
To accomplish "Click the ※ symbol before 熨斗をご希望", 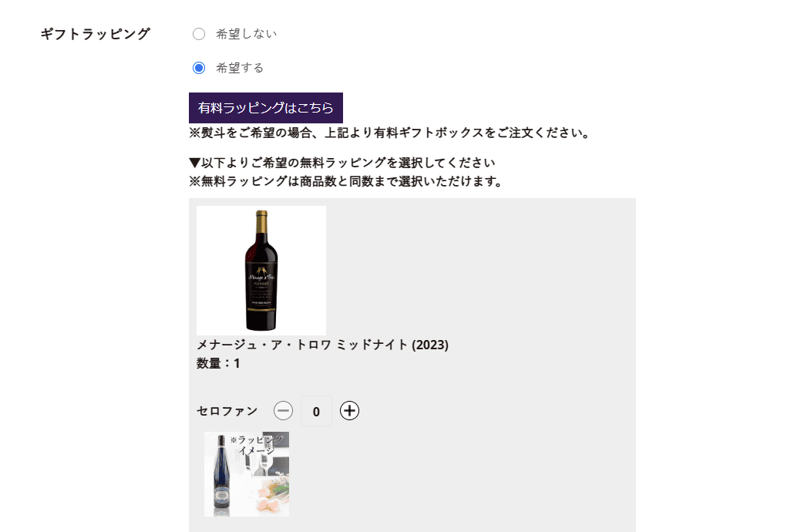I will (x=194, y=133).
